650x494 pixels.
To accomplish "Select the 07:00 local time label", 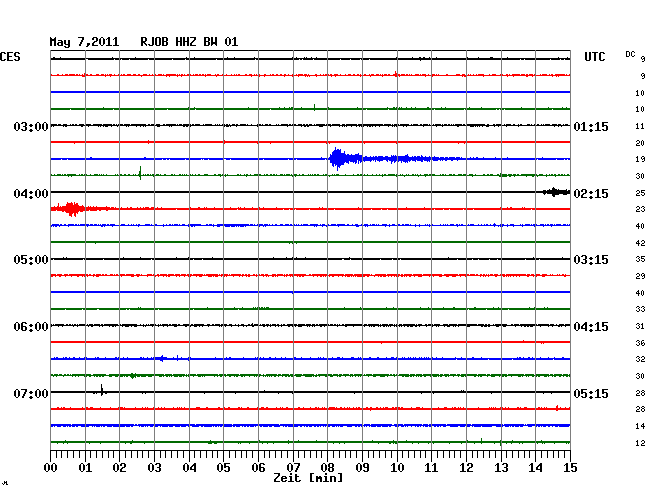I will pos(31,393).
